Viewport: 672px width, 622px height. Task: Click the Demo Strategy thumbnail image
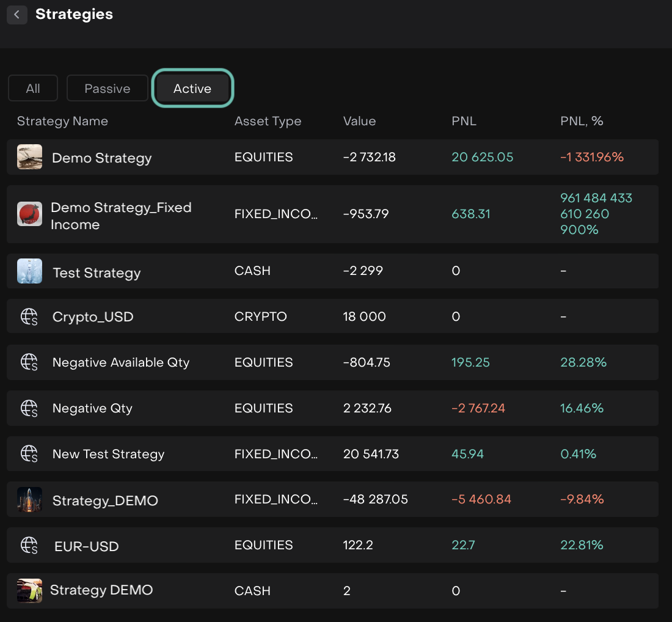pos(29,157)
